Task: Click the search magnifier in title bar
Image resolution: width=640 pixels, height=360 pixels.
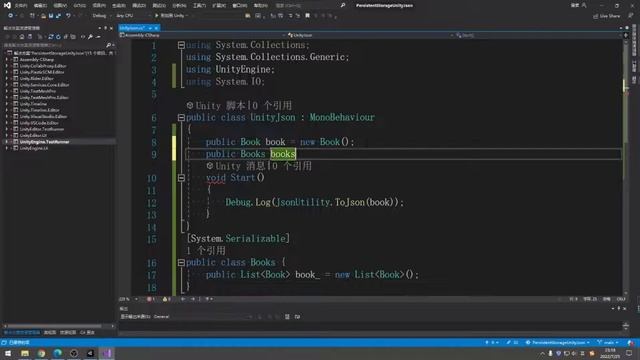Action: pyautogui.click(x=343, y=5)
